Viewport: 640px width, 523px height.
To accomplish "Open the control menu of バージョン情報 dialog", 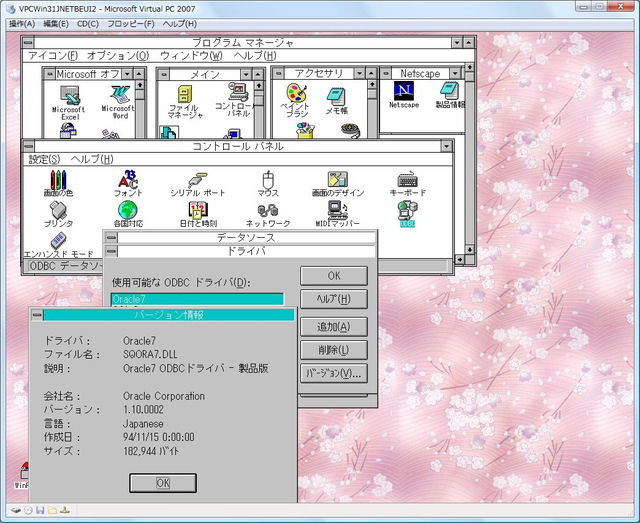I will (37, 315).
